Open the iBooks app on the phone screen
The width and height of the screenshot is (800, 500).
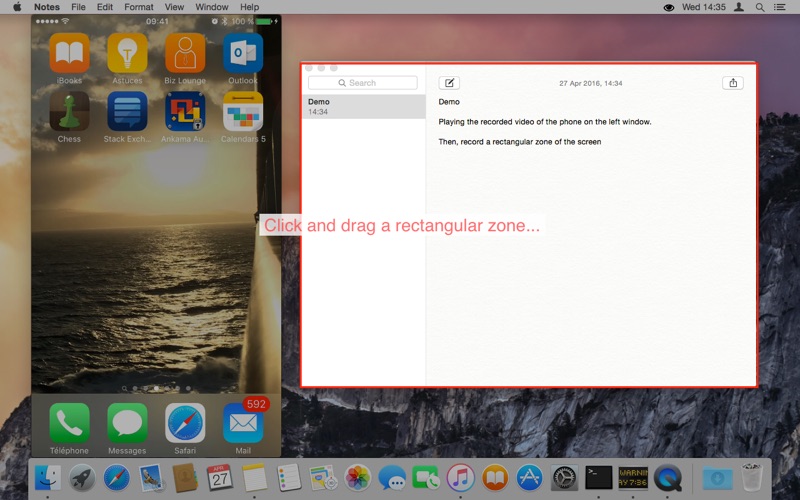point(69,53)
